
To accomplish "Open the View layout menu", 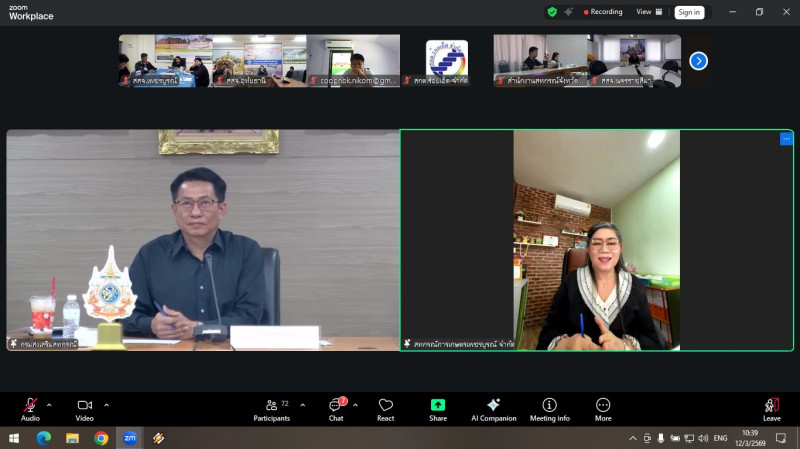I will tap(647, 12).
